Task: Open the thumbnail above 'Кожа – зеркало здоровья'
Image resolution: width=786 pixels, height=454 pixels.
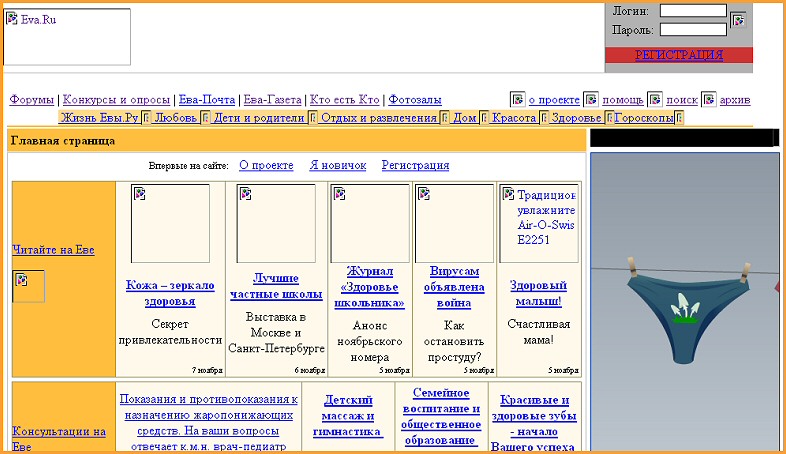Action: click(170, 223)
